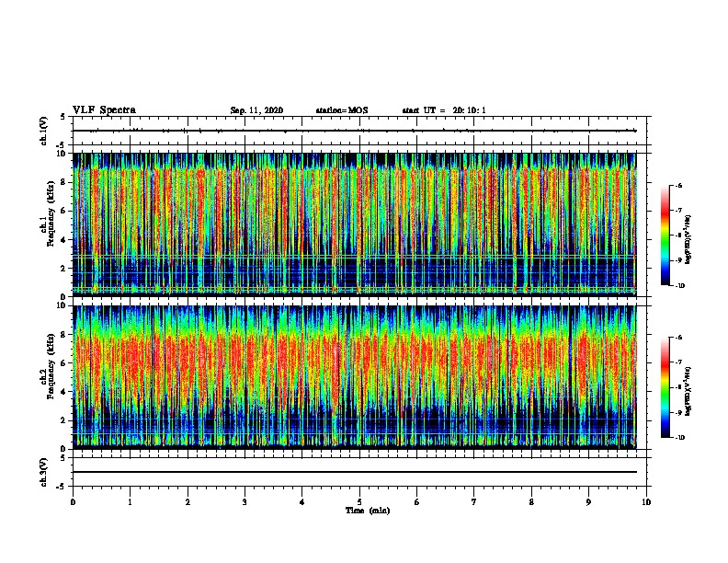Click the color bar beside the ch.1 spectrogram
The width and height of the screenshot is (728, 563).
665,236
